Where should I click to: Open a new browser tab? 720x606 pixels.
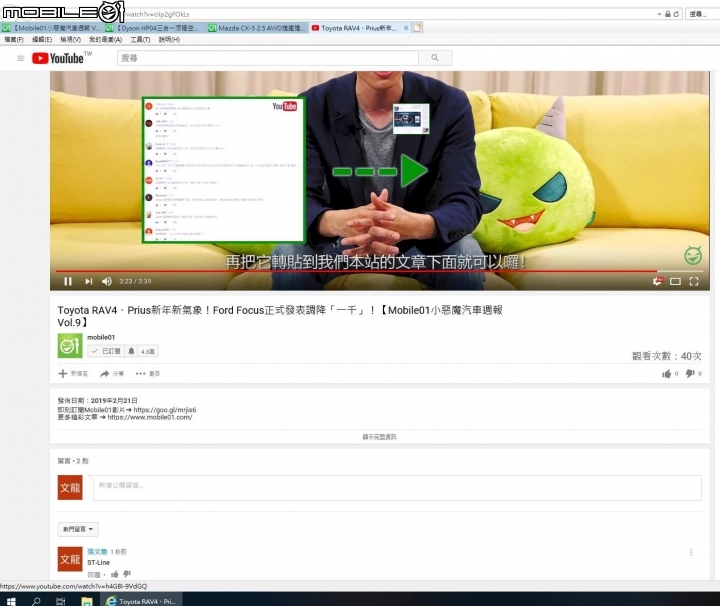(417, 28)
